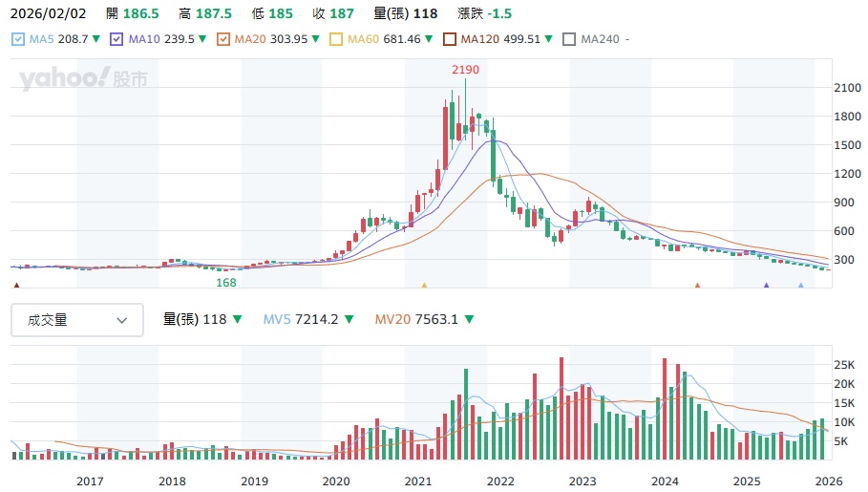Click the dark red triangle marker at chart's left edge

point(15,285)
